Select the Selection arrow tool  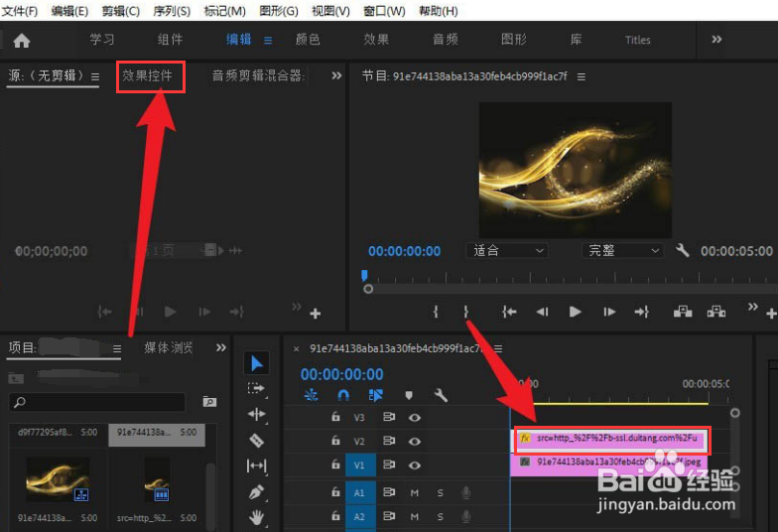point(256,363)
